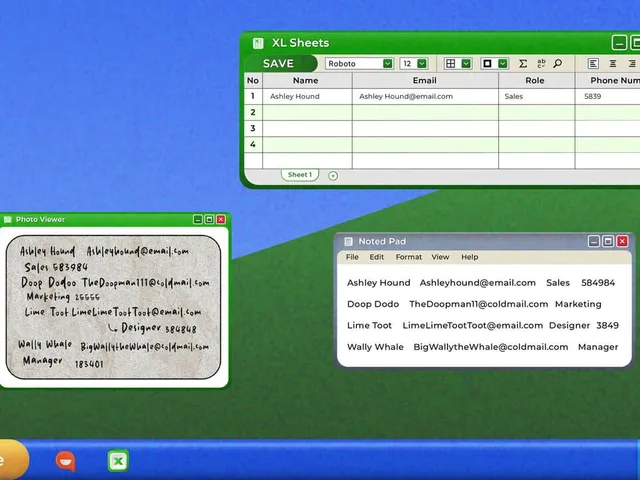Select the 5839 phone number cell

pos(607,96)
